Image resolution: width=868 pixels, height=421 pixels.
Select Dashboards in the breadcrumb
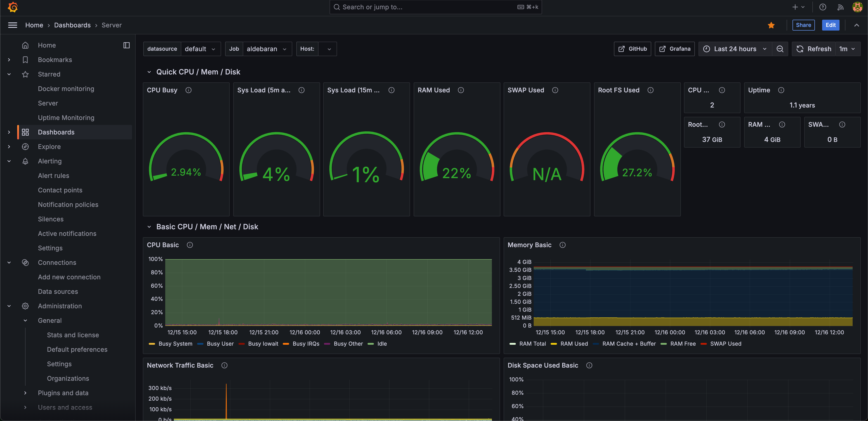tap(72, 25)
